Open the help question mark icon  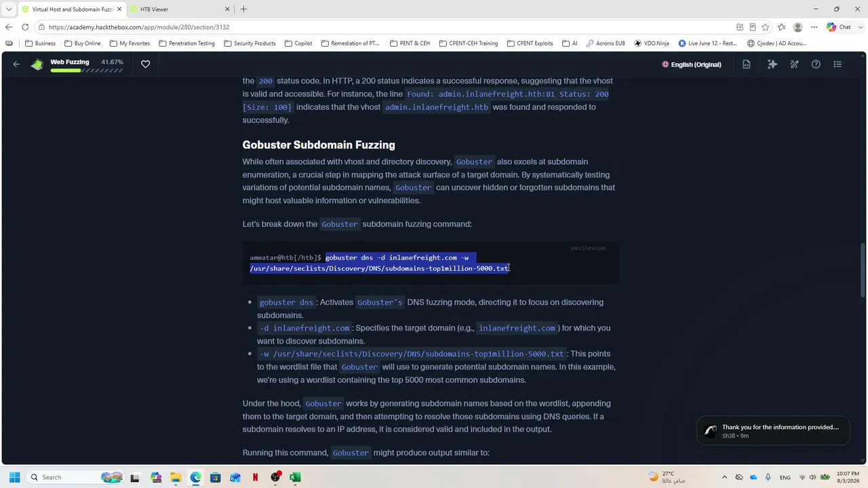point(816,64)
